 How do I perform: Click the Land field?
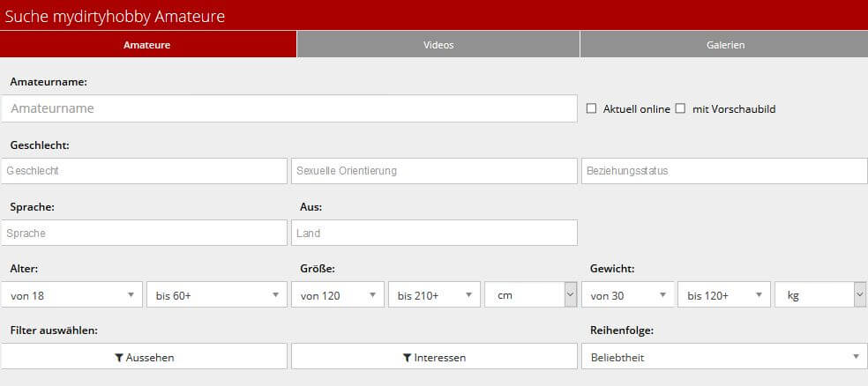pos(434,233)
